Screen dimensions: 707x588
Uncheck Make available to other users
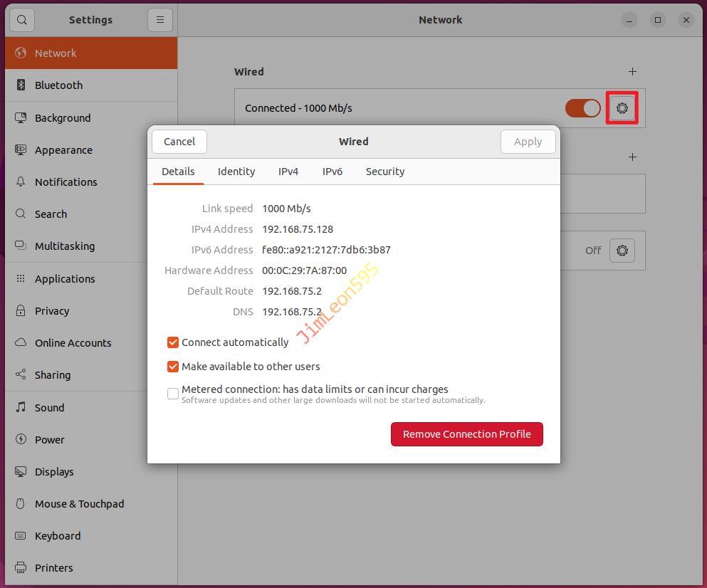(173, 367)
